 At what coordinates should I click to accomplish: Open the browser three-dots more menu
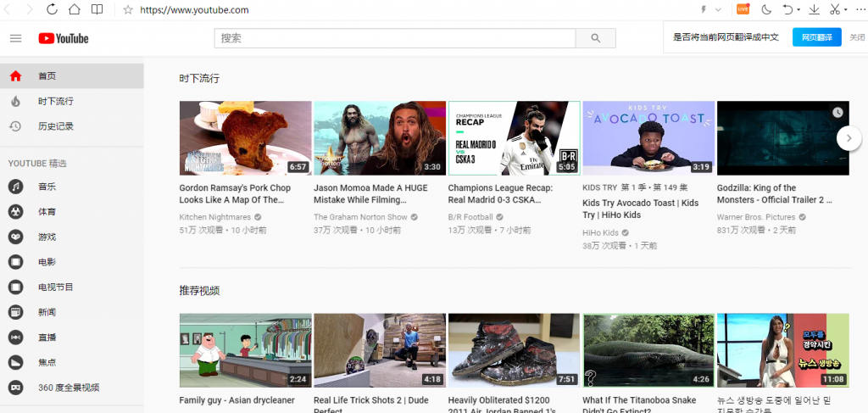click(x=861, y=9)
